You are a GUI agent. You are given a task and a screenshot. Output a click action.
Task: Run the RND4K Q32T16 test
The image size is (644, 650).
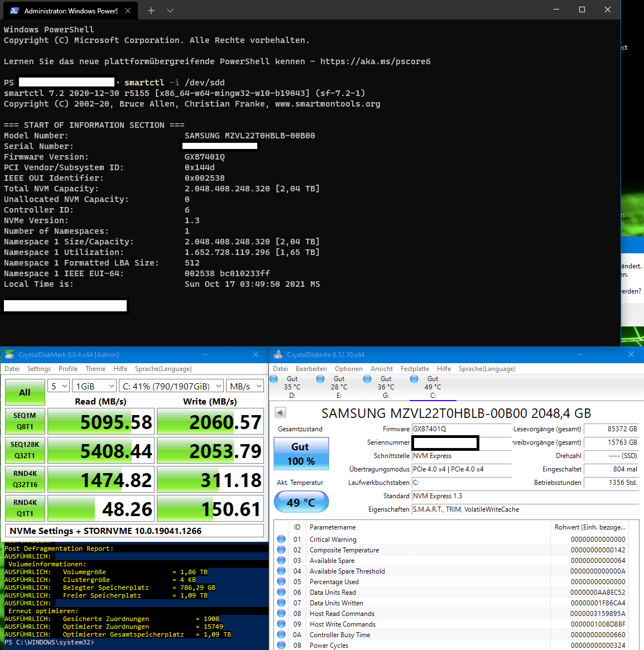[x=25, y=479]
